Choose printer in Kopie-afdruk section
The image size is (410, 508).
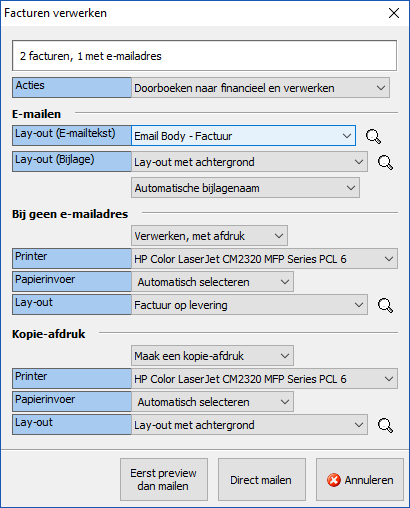click(264, 379)
